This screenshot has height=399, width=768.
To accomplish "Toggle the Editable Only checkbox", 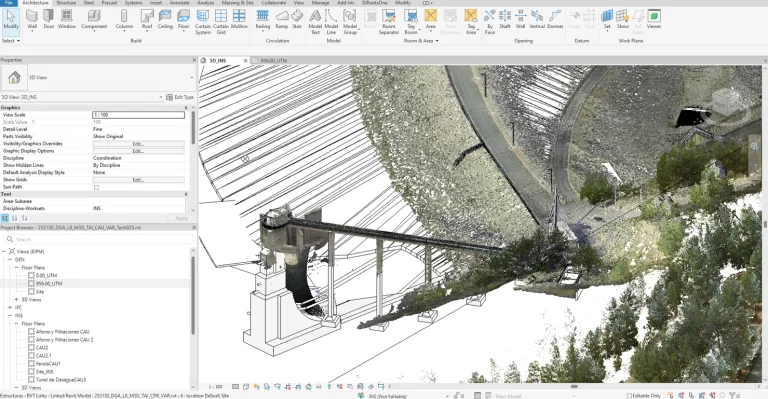I will pyautogui.click(x=629, y=395).
